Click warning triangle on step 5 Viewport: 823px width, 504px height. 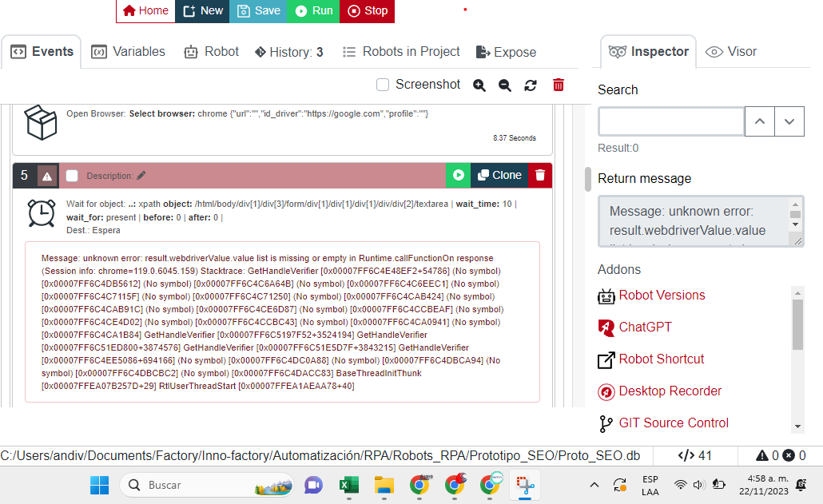[47, 176]
